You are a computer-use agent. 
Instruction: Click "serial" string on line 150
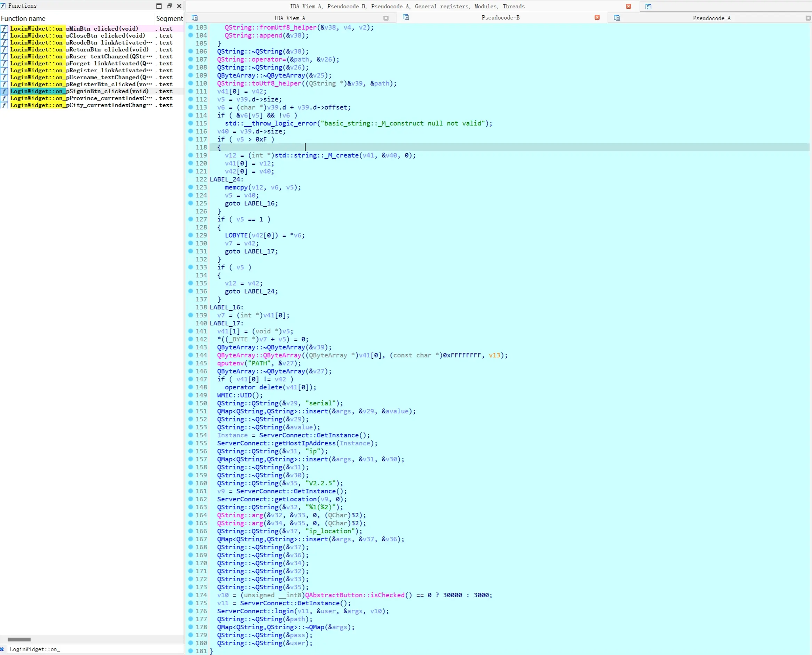pos(320,403)
